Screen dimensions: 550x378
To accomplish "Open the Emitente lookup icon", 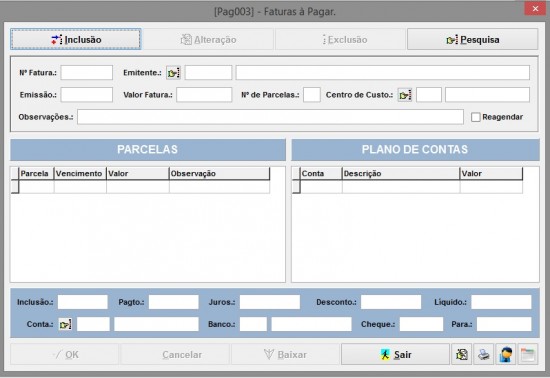I will point(173,73).
